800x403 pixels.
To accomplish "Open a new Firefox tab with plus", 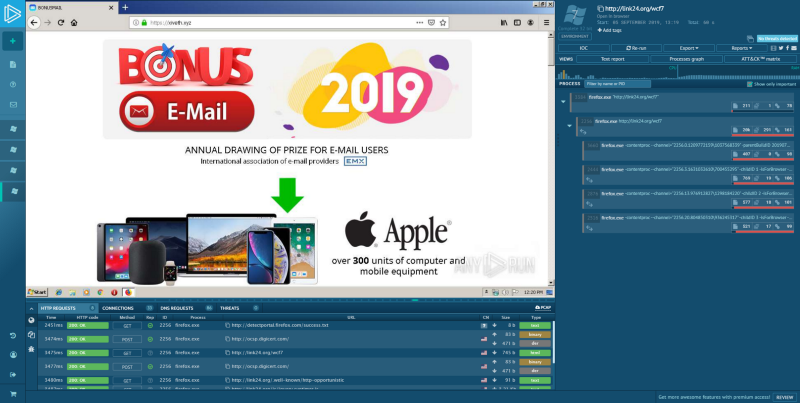I will click(x=125, y=7).
